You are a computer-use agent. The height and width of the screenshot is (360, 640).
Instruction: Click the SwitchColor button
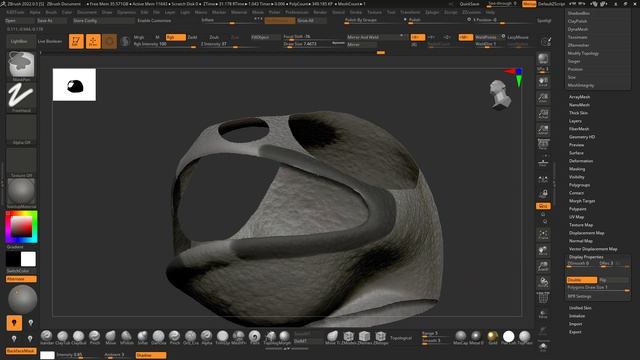(18, 271)
